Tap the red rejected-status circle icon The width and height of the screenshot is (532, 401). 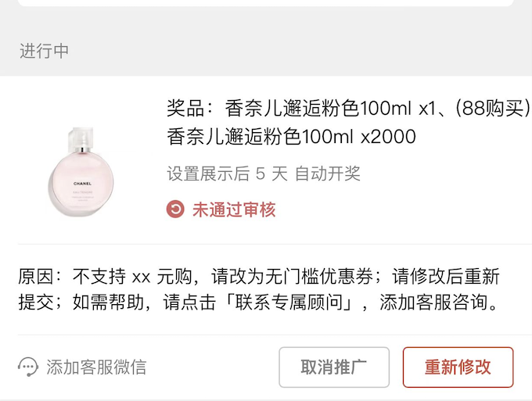click(176, 209)
